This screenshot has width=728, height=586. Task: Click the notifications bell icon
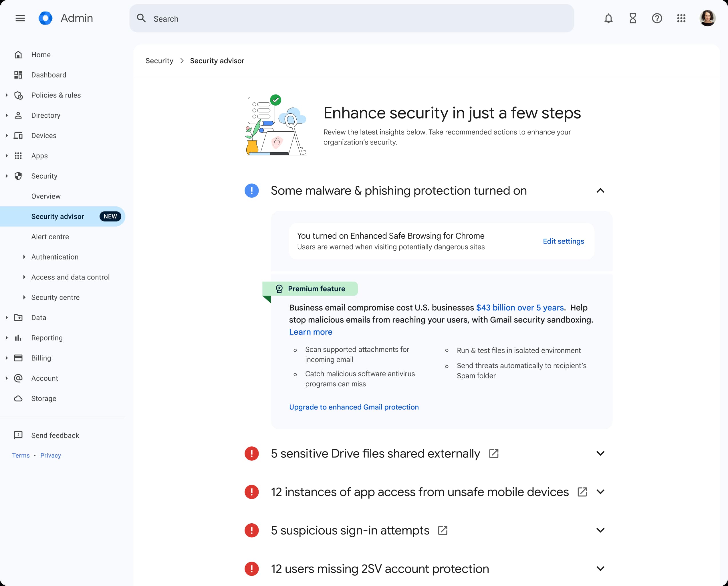pos(608,18)
